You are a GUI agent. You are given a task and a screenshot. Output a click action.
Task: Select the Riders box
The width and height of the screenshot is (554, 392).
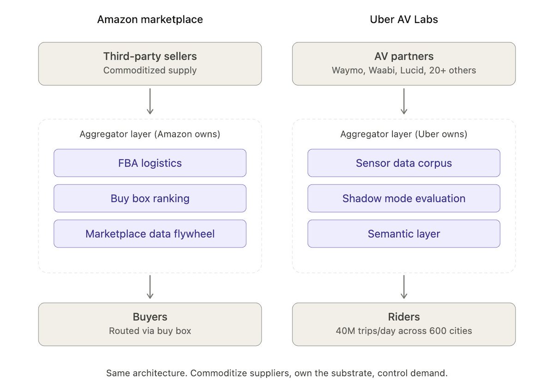[x=404, y=324]
